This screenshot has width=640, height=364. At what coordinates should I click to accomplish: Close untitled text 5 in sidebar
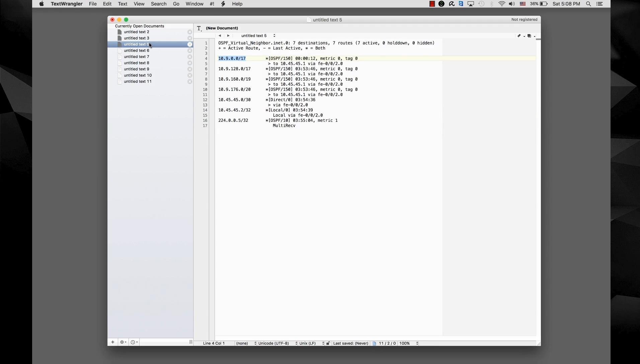click(190, 44)
